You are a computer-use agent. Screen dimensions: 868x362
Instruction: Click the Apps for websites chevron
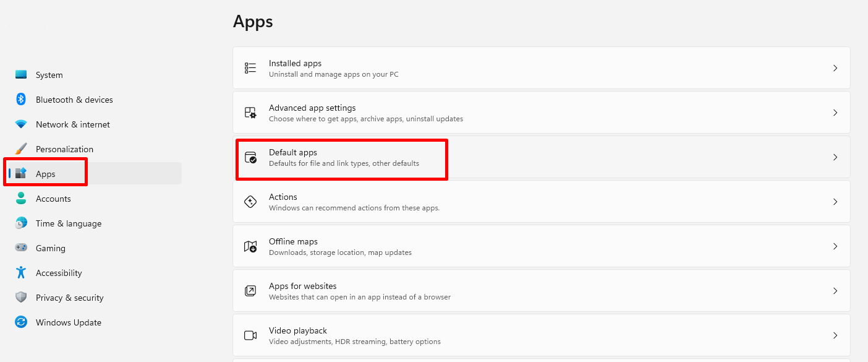coord(835,291)
